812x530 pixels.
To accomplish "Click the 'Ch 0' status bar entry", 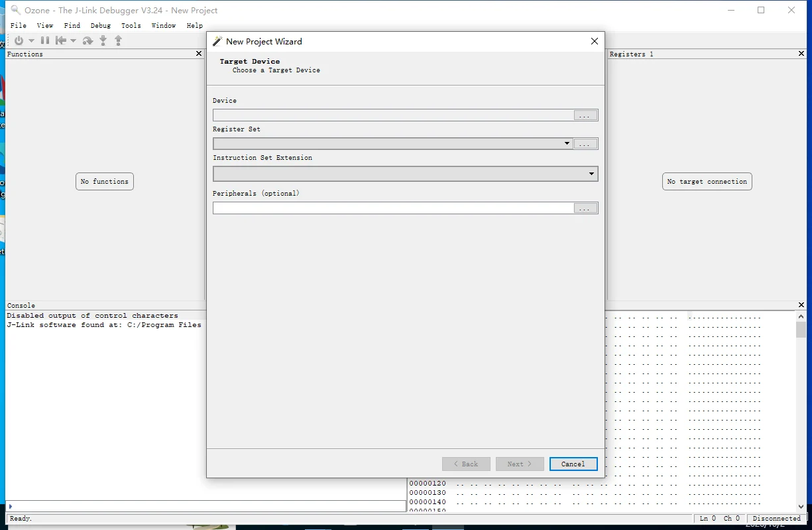I will pos(732,519).
